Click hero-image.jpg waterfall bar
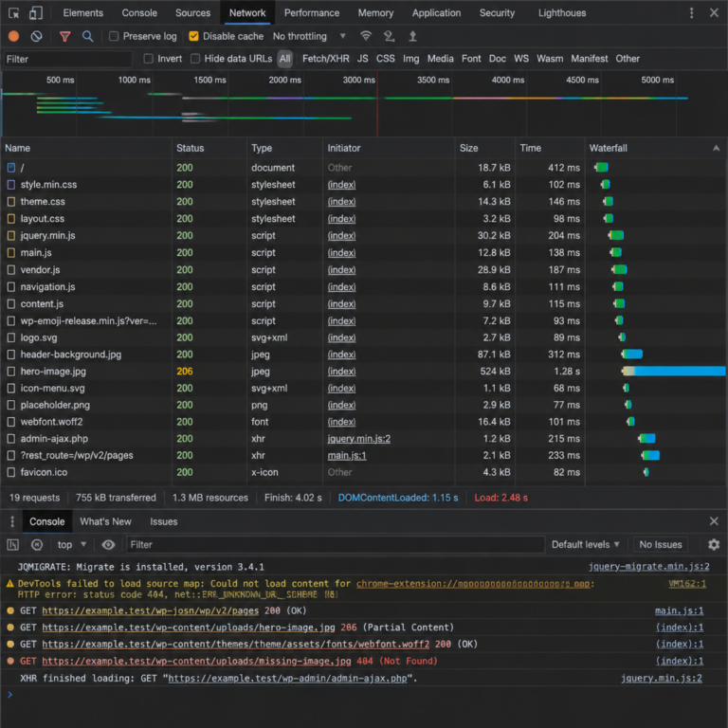Viewport: 728px width, 728px height. pyautogui.click(x=673, y=371)
